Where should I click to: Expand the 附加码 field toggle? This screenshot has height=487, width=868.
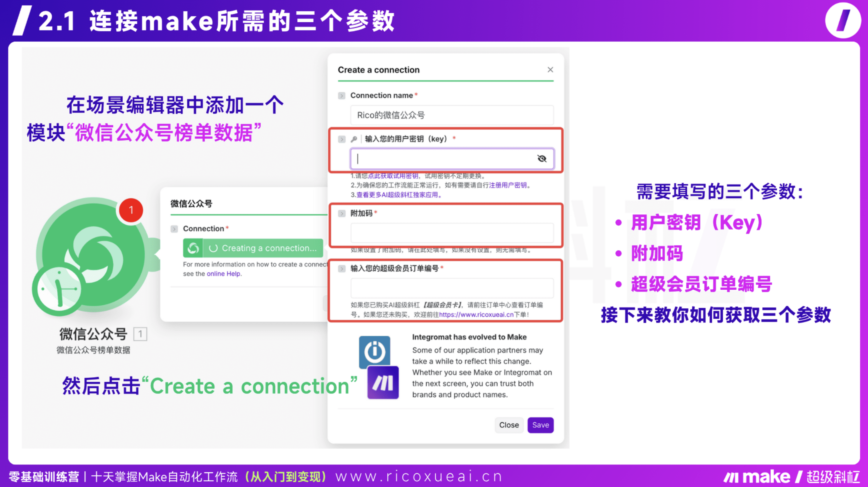(x=342, y=214)
